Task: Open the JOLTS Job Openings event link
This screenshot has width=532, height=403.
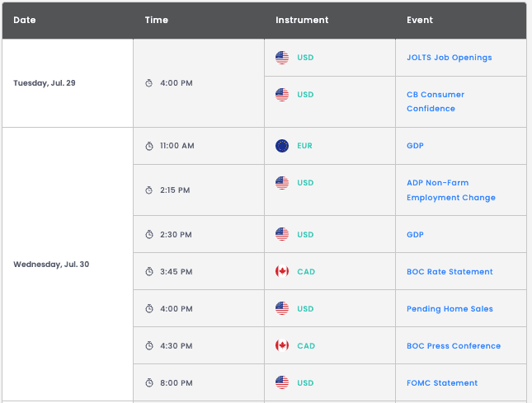Action: (449, 58)
